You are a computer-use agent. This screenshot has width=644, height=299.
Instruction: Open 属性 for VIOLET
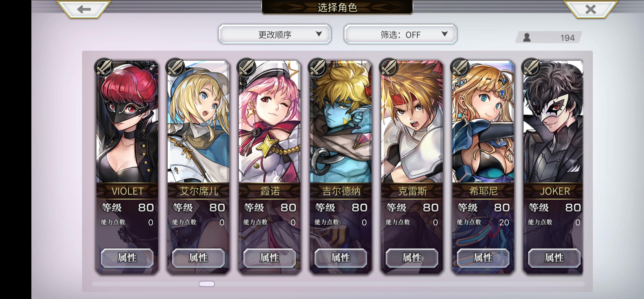coord(127,258)
